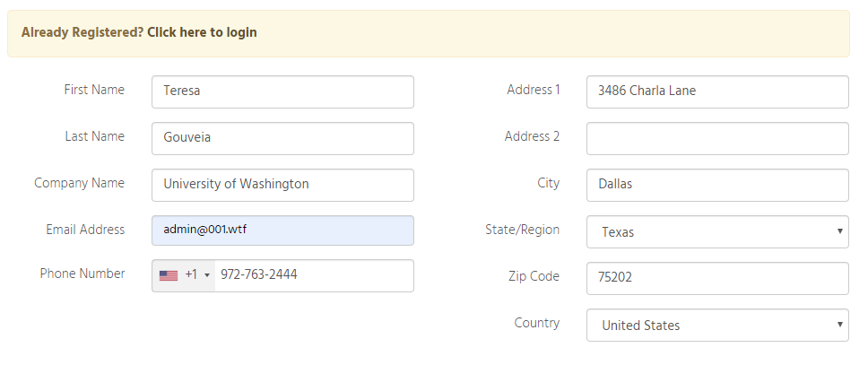
Task: Click the US flag icon in phone field
Action: (169, 275)
